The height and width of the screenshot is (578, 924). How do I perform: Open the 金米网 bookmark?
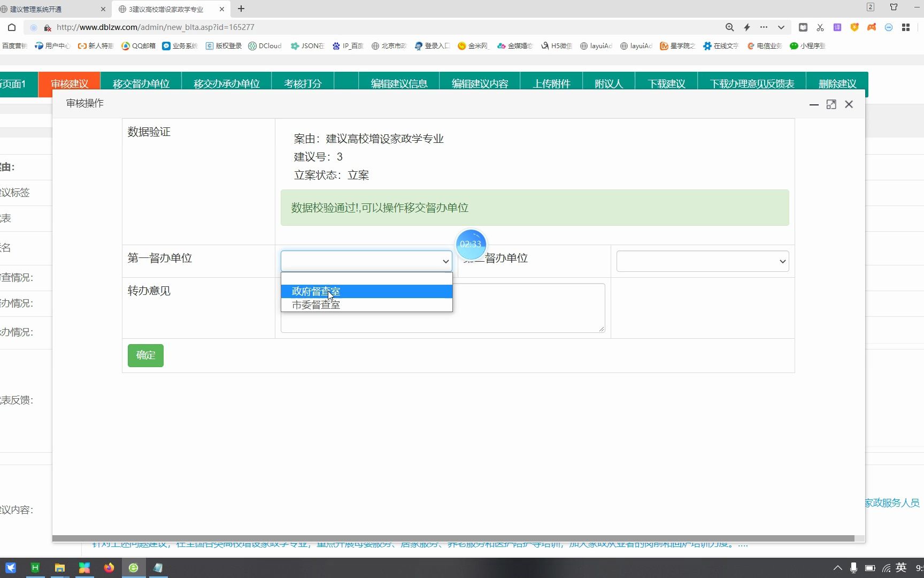473,46
